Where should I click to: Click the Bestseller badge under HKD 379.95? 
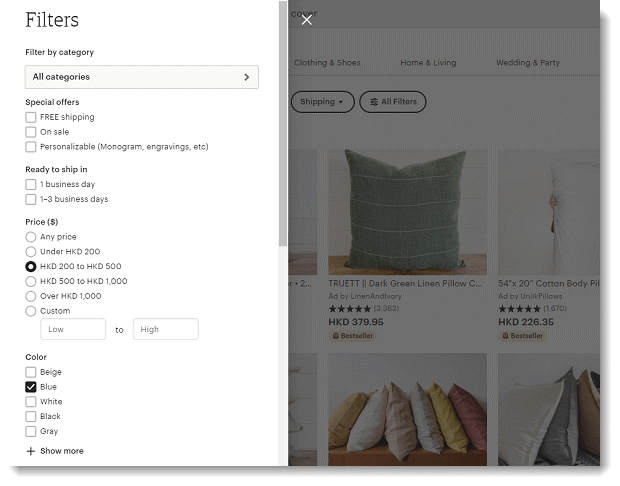click(x=353, y=336)
